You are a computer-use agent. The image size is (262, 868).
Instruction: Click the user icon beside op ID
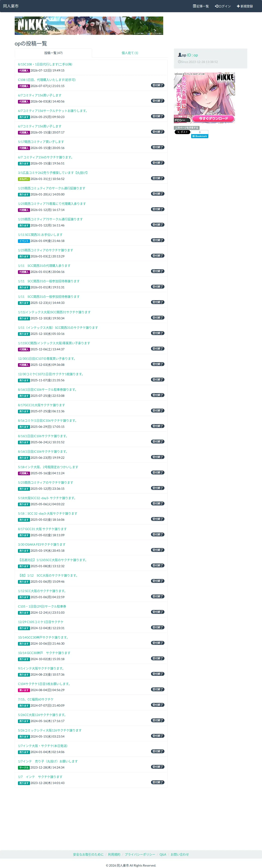point(180,55)
